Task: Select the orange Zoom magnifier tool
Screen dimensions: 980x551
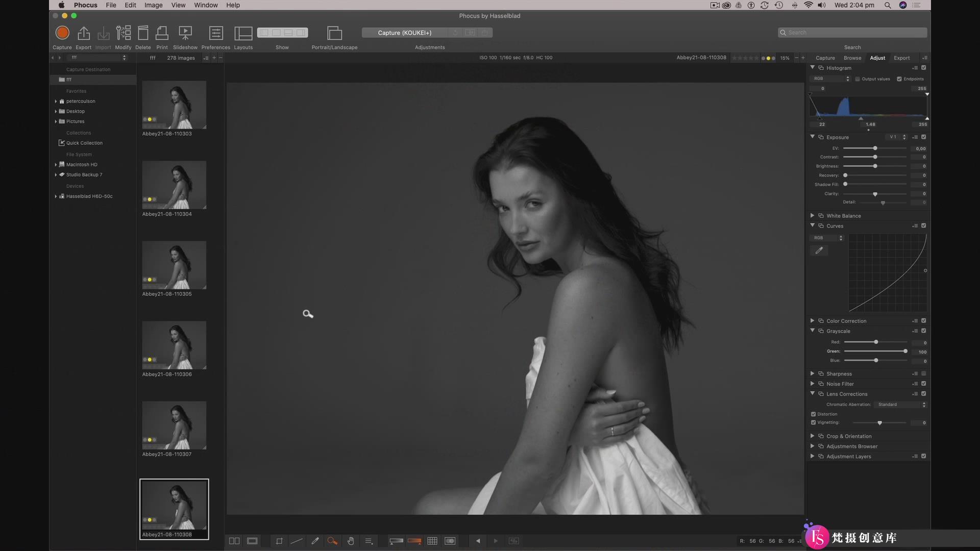Action: coord(332,541)
